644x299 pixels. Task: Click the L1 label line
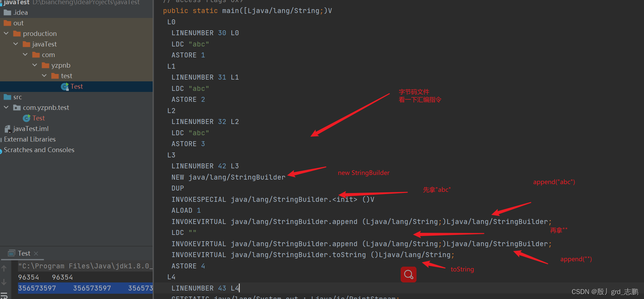tap(171, 67)
